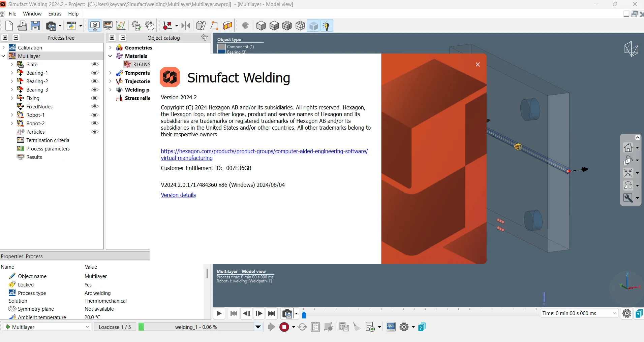644x342 pixels.
Task: Hide Bearing-3 with its eye icon
Action: coord(95,90)
